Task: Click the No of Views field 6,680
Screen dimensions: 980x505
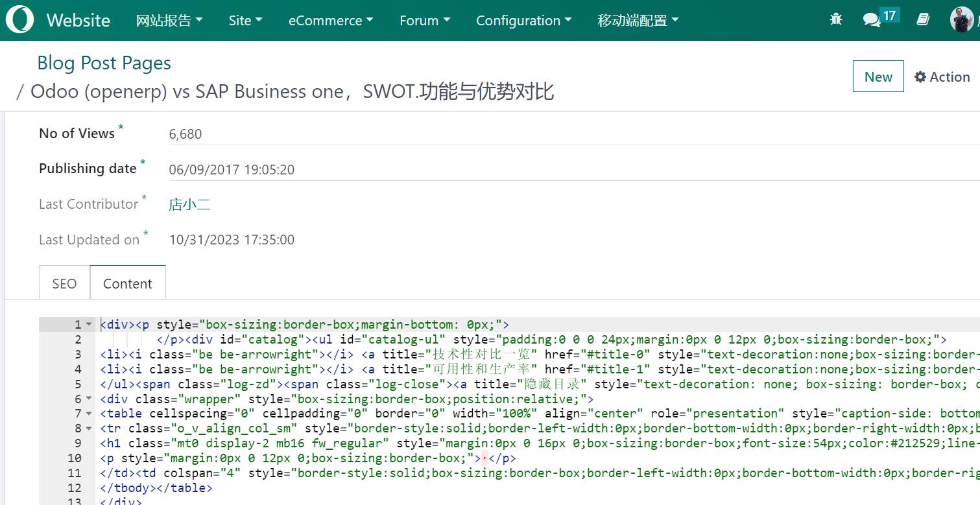Action: (574, 134)
